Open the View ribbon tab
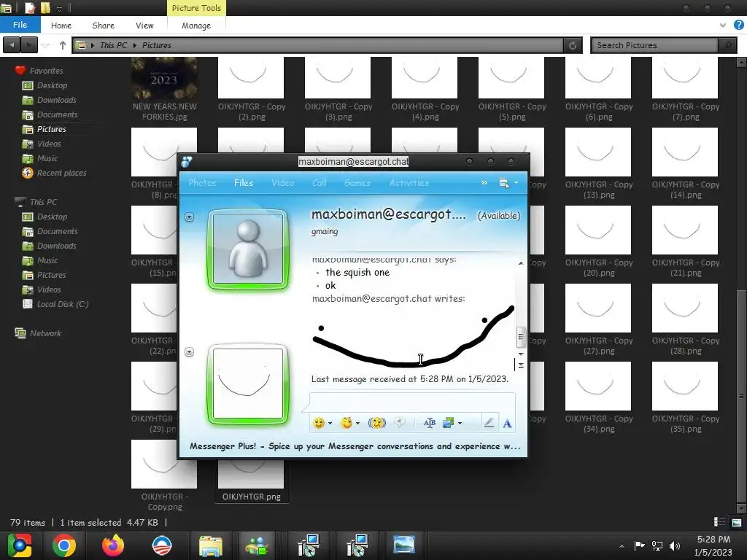This screenshot has height=560, width=747. coord(144,26)
